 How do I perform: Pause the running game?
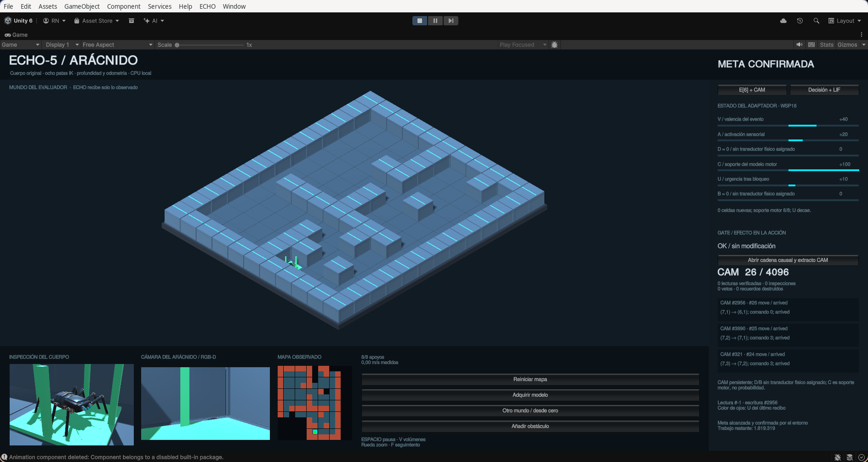(435, 21)
